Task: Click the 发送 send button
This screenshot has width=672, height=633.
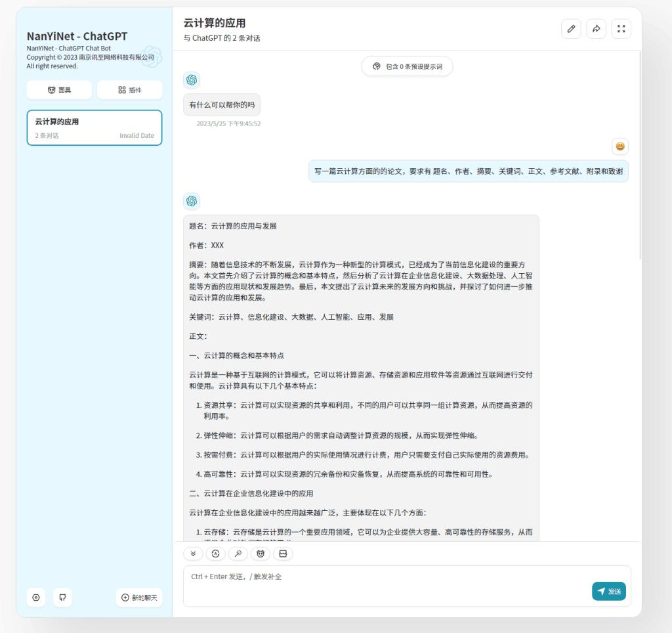Action: 609,592
